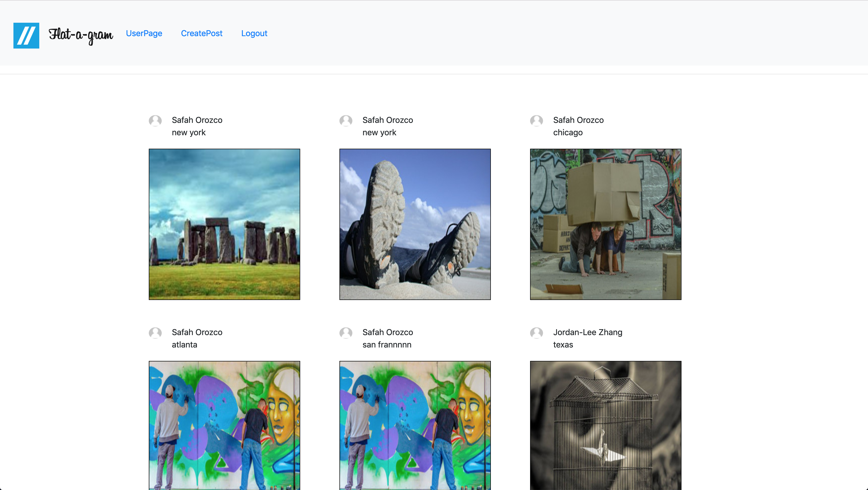The width and height of the screenshot is (868, 490).
Task: Click the blue double-slash logo icon
Action: pos(26,35)
